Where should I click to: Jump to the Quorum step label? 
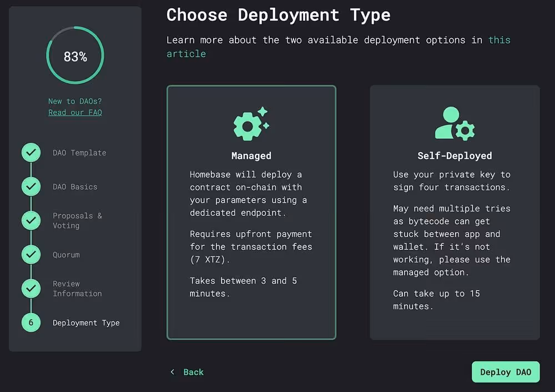(x=66, y=255)
